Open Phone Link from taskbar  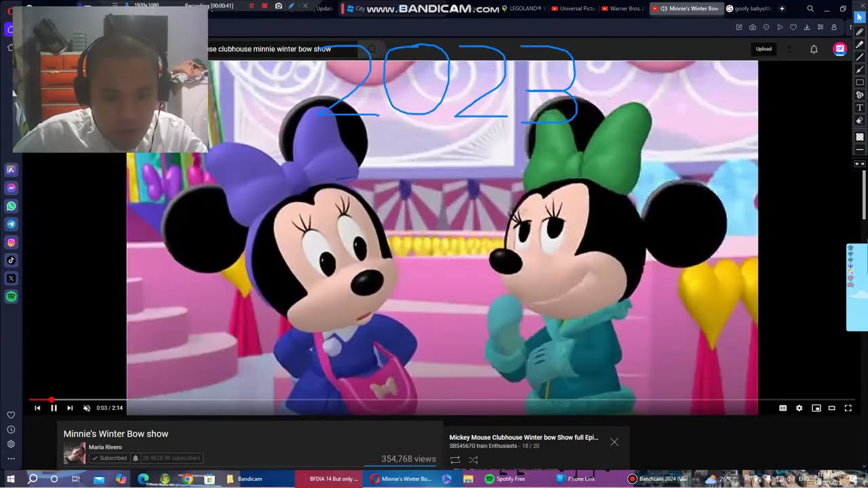(x=576, y=479)
